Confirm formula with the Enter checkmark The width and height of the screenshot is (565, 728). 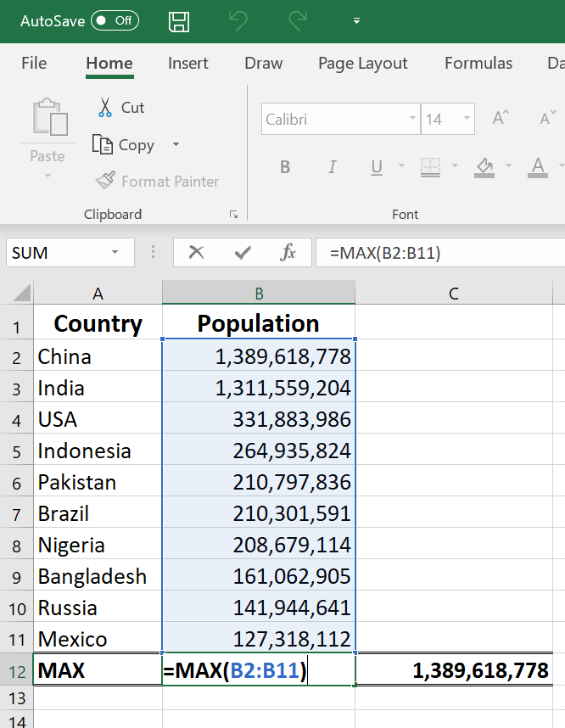[x=243, y=252]
